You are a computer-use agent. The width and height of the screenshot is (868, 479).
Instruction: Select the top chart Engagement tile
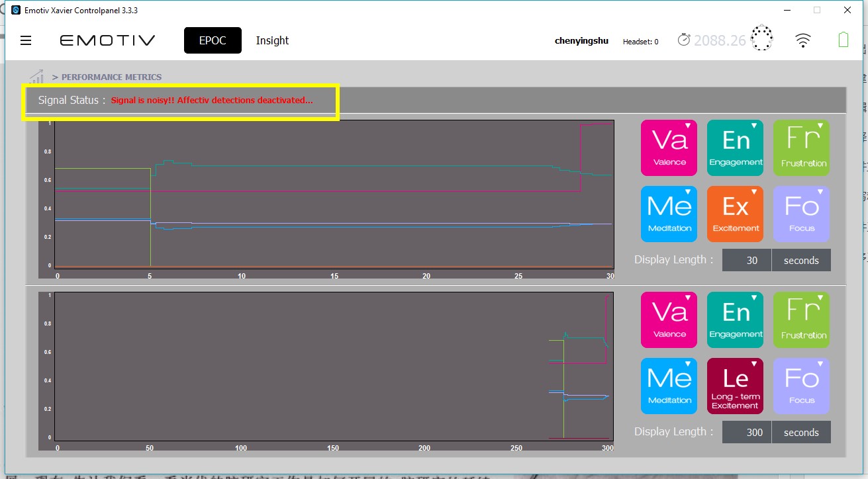(x=735, y=148)
